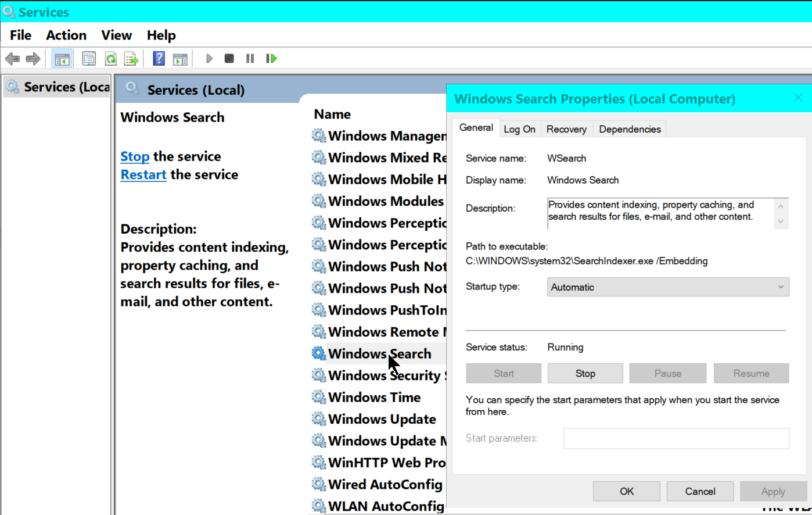The height and width of the screenshot is (515, 812).
Task: Click description box scroll down arrow
Action: click(x=781, y=221)
